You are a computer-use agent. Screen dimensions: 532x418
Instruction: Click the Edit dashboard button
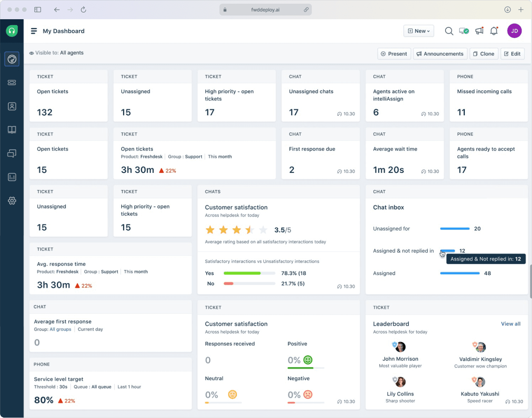coord(512,54)
